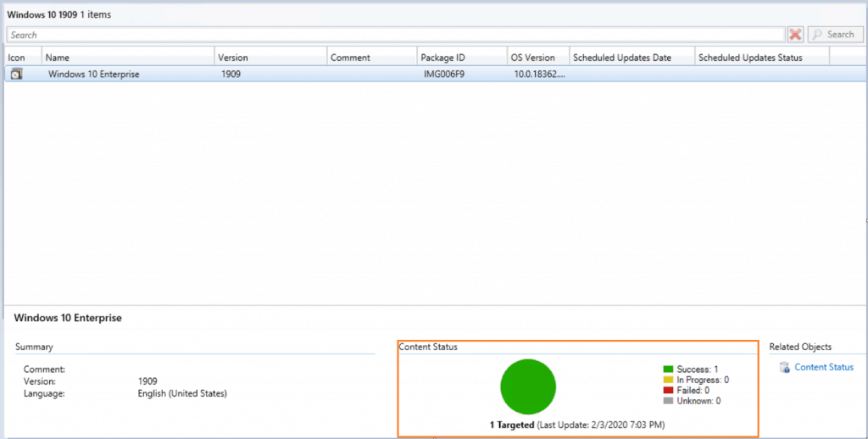868x439 pixels.
Task: Sort by the Package ID column header
Action: (462, 58)
